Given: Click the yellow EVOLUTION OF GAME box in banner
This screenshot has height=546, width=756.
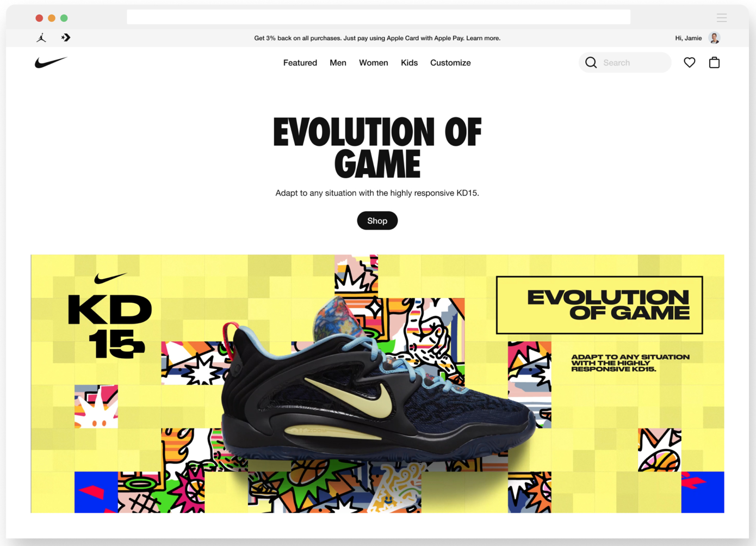Looking at the screenshot, I should [x=599, y=305].
